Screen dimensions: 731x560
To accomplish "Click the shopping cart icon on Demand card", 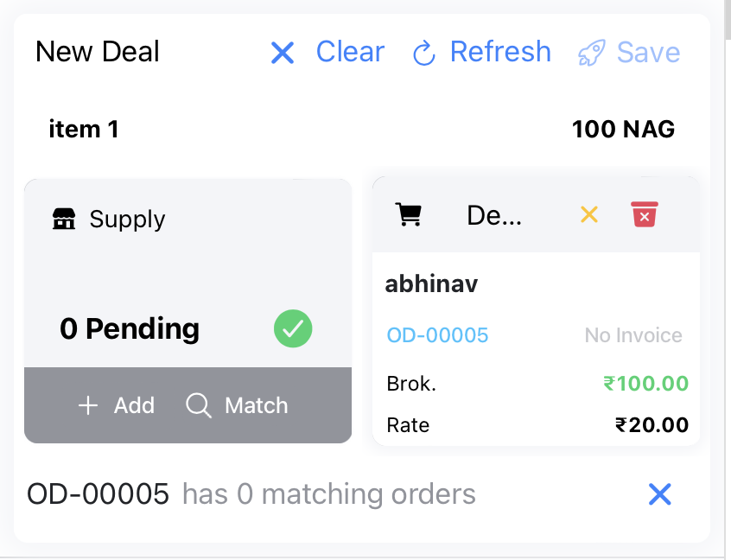I will [x=410, y=214].
